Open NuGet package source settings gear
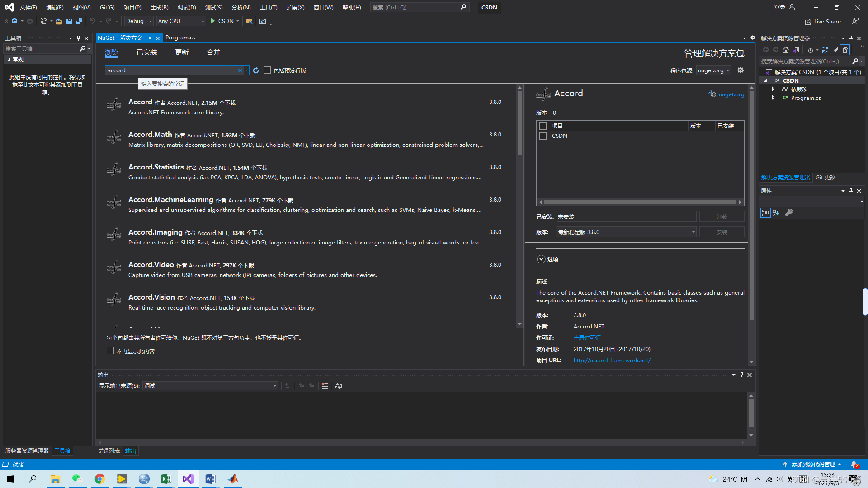 [741, 70]
